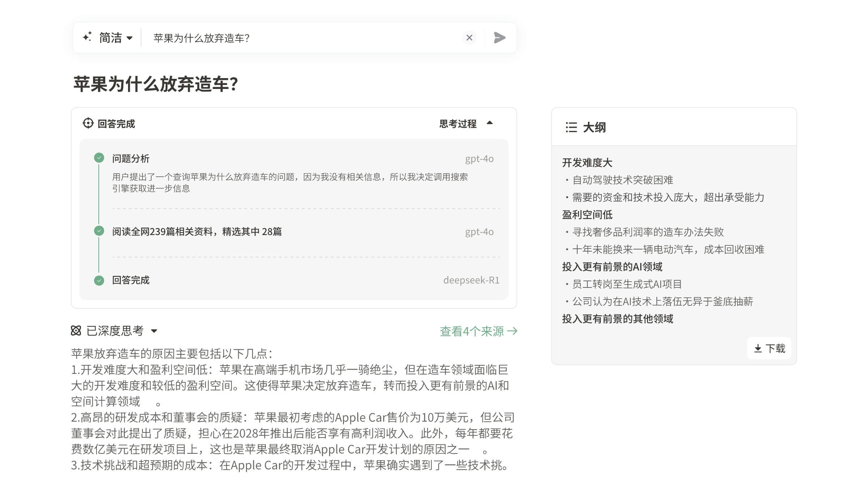Open the 简洁 mode dropdown

116,38
